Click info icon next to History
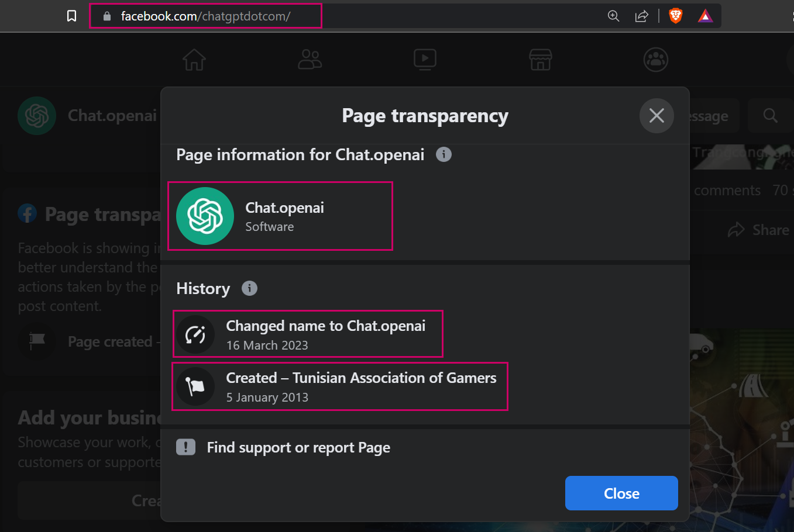Screen dimensions: 794x532 coord(249,288)
